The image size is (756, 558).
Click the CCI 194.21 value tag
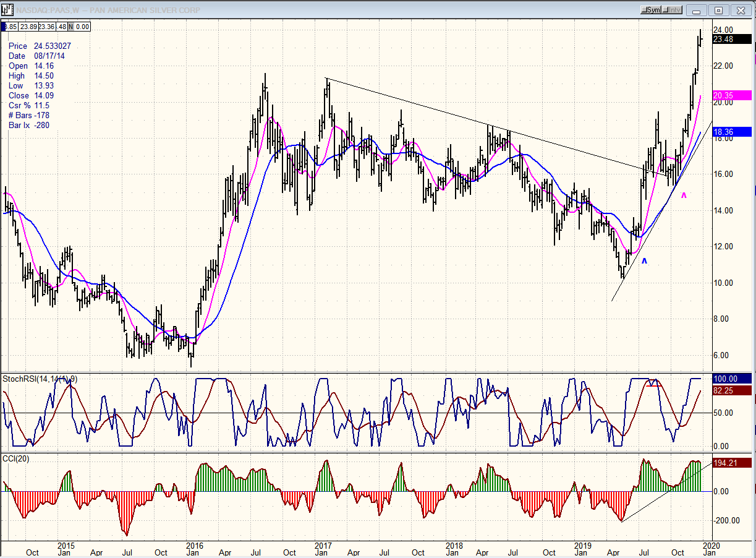(731, 463)
